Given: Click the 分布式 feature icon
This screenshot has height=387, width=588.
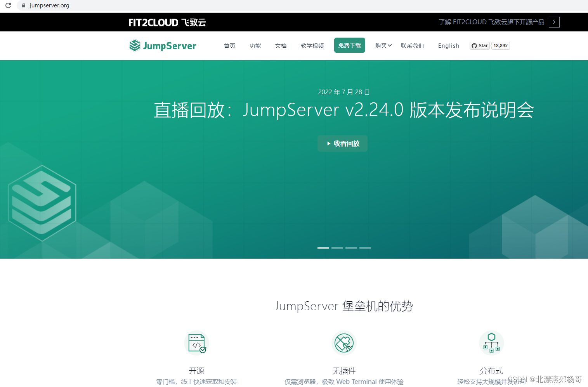Looking at the screenshot, I should 491,343.
